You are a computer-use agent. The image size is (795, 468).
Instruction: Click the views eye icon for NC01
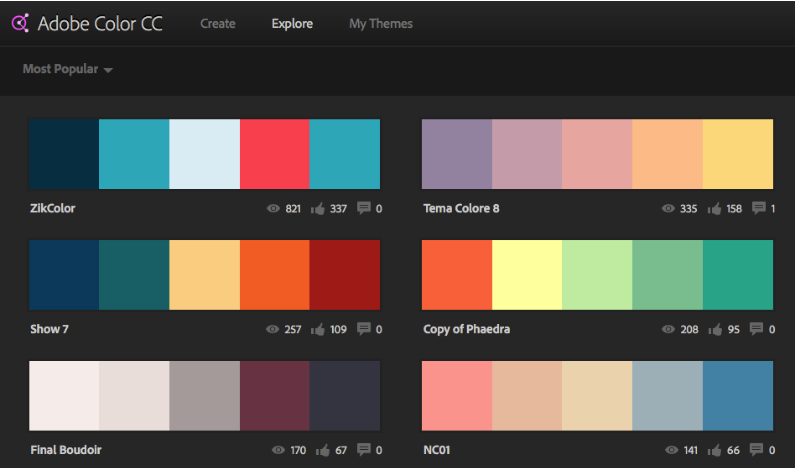point(671,450)
